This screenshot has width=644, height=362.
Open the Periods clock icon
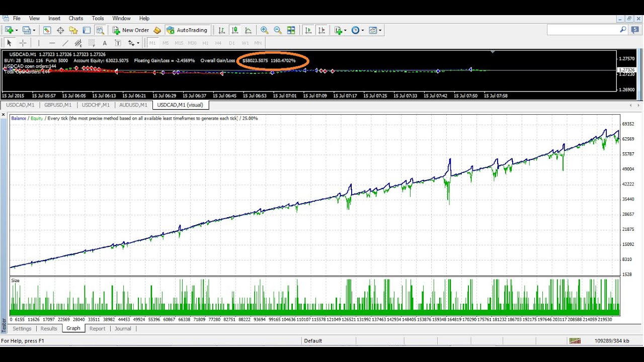[x=355, y=30]
